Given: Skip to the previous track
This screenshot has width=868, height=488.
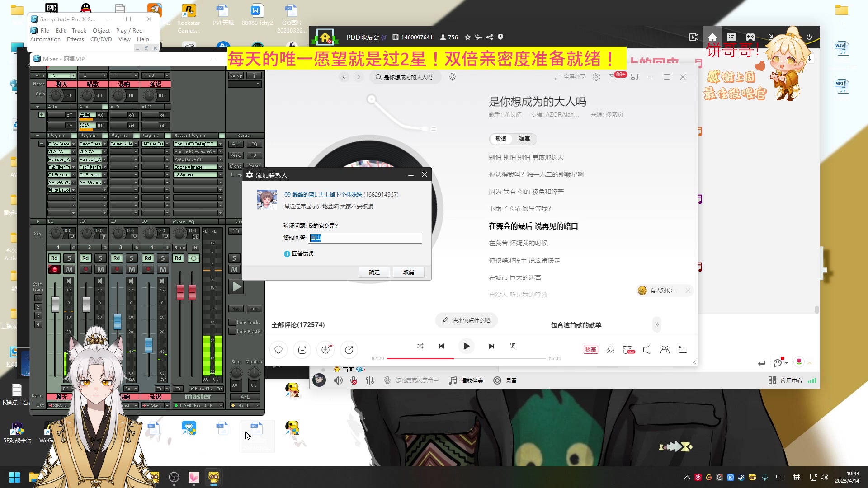Looking at the screenshot, I should click(442, 346).
